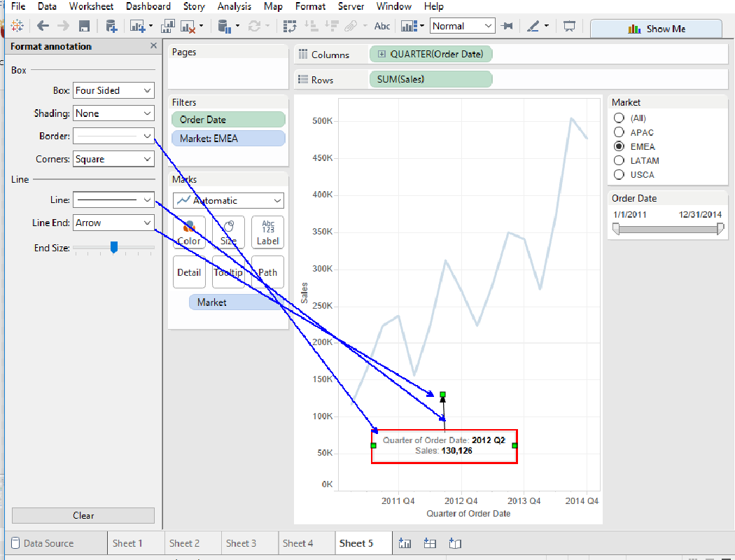Click the Undo arrow in the toolbar
The height and width of the screenshot is (560, 735).
43,26
